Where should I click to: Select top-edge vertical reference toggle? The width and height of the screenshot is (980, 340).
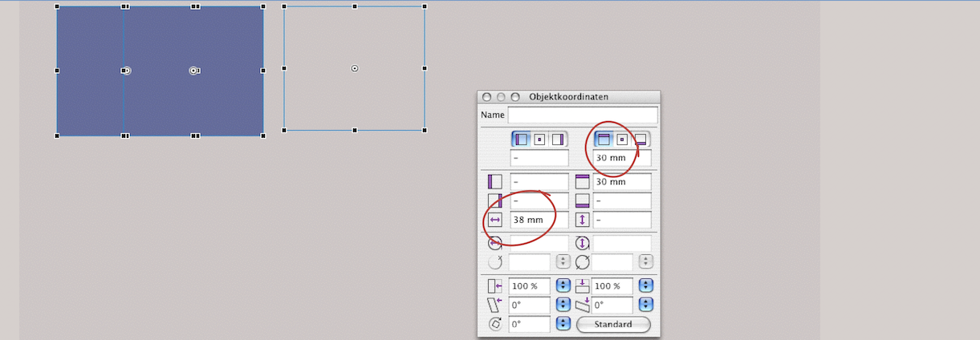click(604, 140)
